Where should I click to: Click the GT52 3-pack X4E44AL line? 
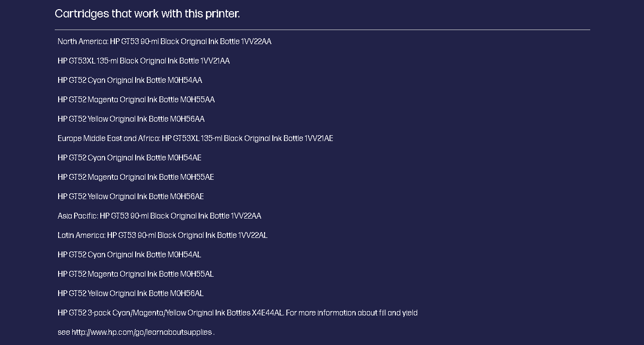[x=237, y=313]
